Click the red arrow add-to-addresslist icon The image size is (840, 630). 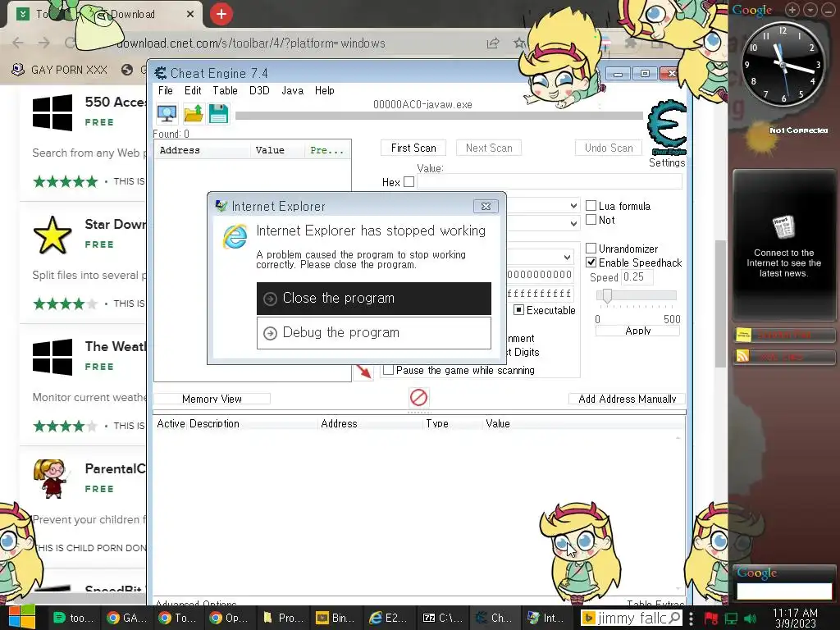tap(363, 372)
